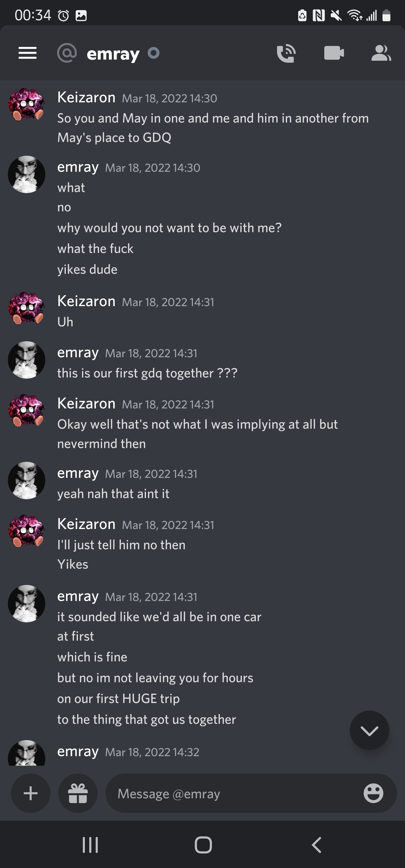Open Android recent apps button
Image resolution: width=405 pixels, height=868 pixels.
(x=90, y=845)
